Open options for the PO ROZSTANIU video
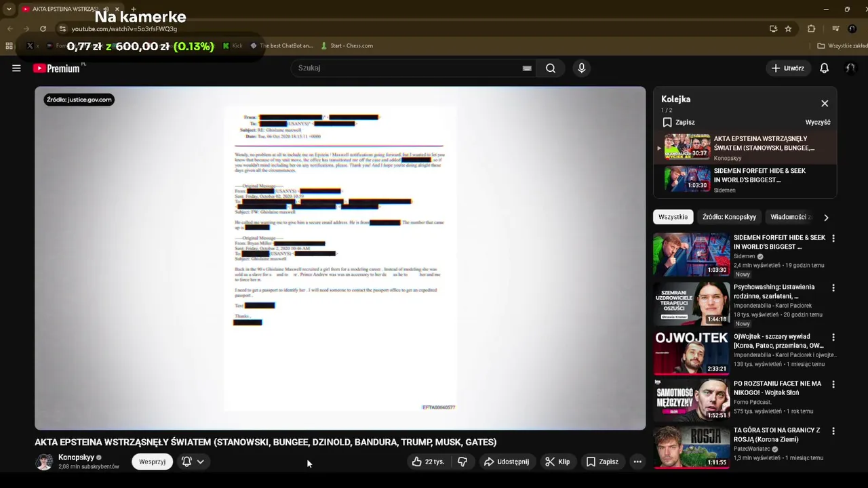Image resolution: width=868 pixels, height=488 pixels. (x=833, y=384)
